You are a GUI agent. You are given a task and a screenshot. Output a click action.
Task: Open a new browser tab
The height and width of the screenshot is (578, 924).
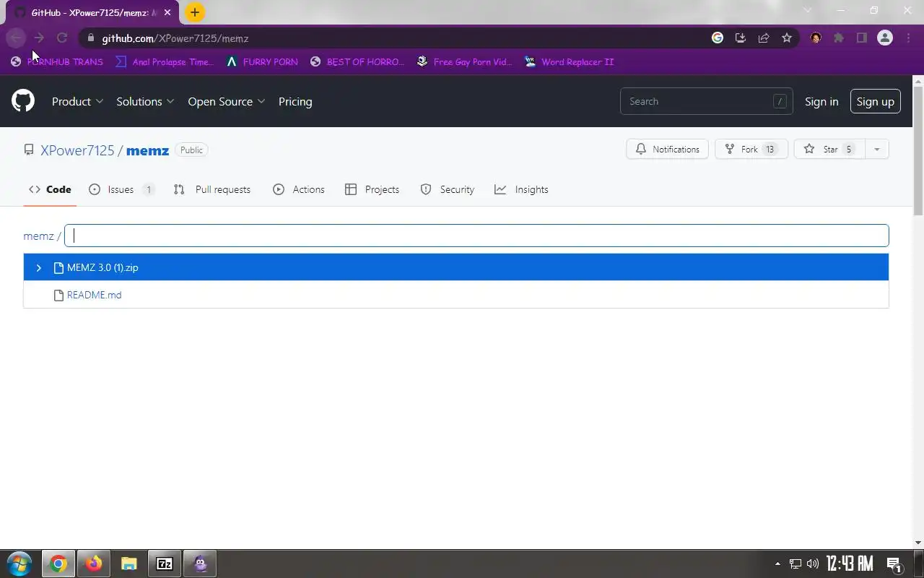[x=195, y=12]
